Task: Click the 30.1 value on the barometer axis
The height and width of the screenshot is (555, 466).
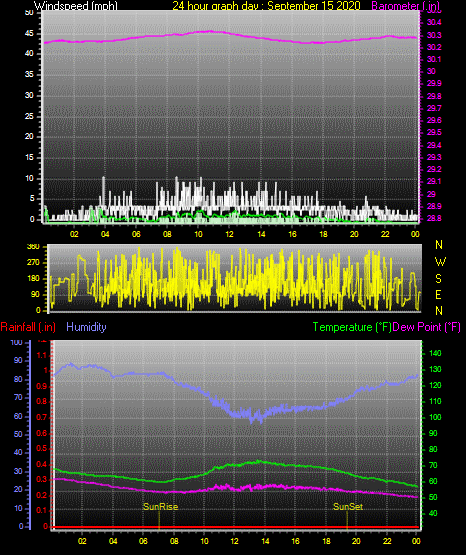Action: pos(434,59)
